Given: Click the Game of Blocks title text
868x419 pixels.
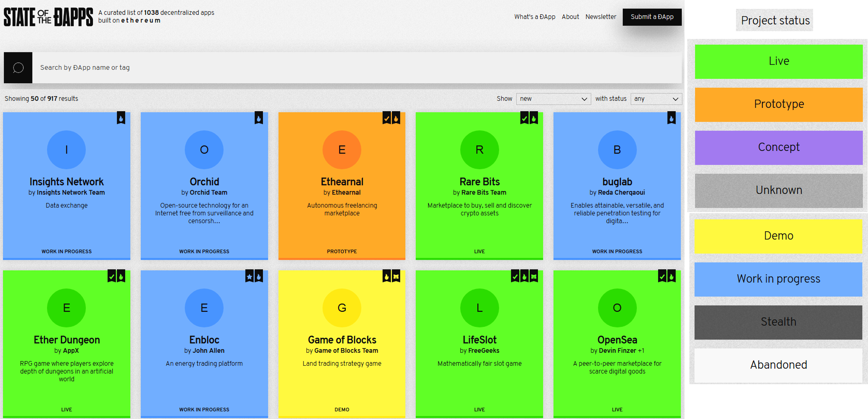Looking at the screenshot, I should click(x=342, y=340).
